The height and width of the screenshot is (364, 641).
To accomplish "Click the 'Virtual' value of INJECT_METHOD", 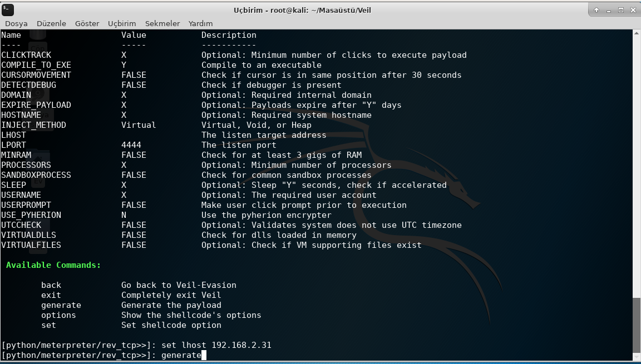I will click(139, 125).
